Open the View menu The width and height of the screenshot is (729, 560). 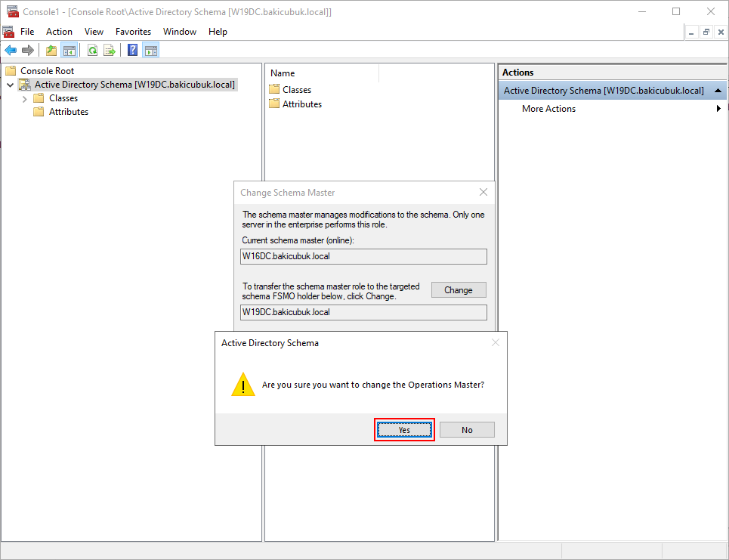pos(94,32)
